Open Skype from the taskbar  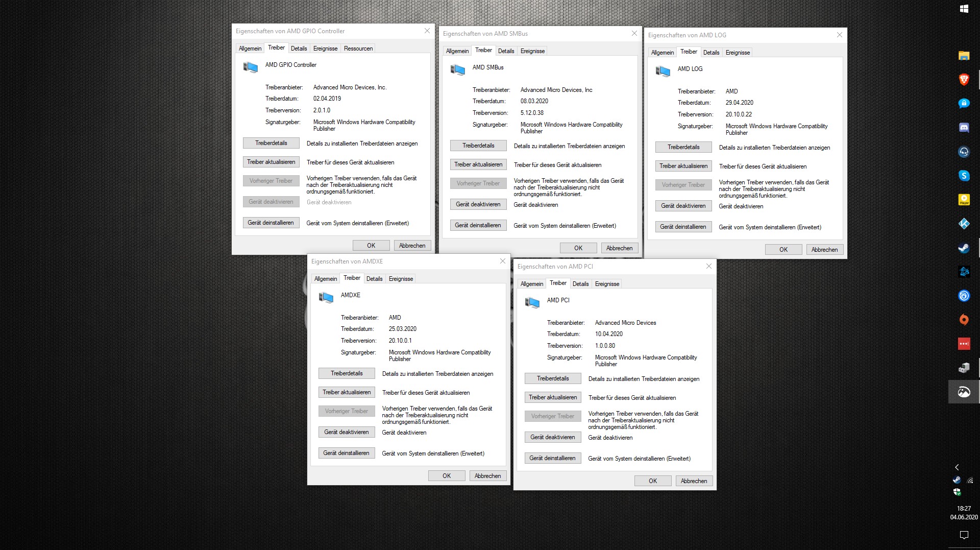click(964, 176)
